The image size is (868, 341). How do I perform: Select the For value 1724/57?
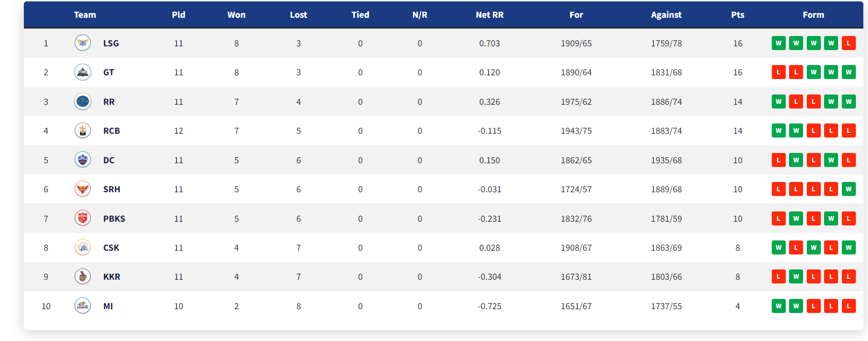[576, 189]
